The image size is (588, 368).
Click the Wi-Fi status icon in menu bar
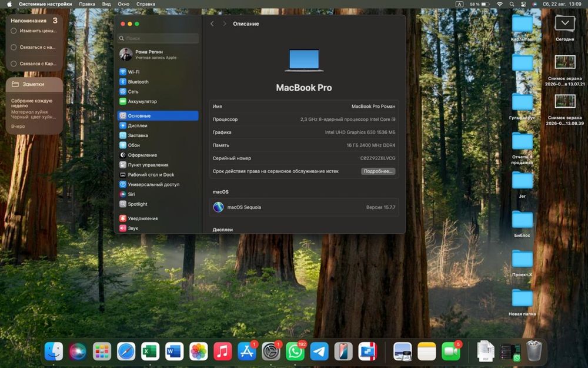click(499, 4)
